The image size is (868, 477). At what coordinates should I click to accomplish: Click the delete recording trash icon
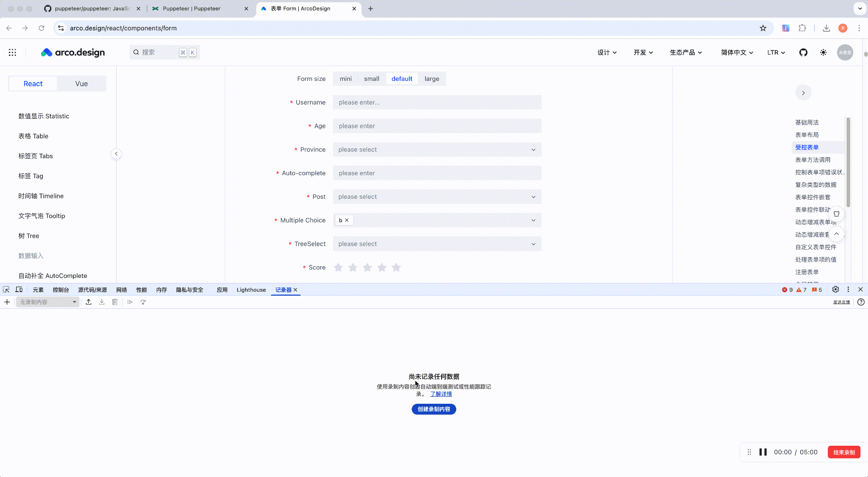(x=115, y=302)
